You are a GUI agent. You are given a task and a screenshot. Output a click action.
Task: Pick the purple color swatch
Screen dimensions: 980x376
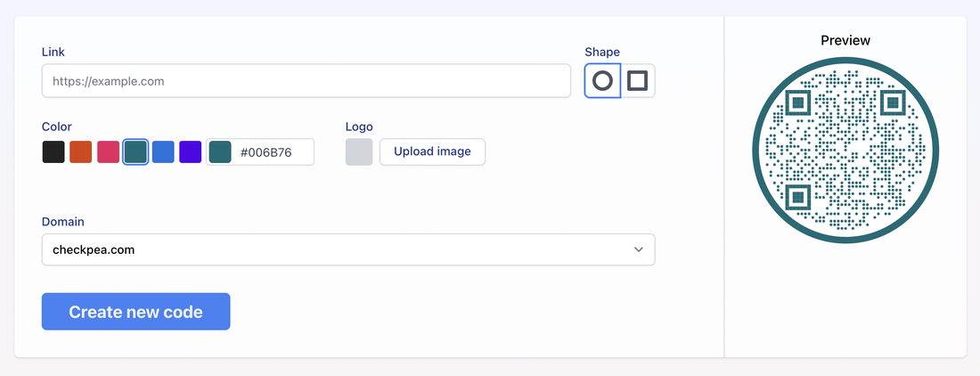(x=190, y=151)
